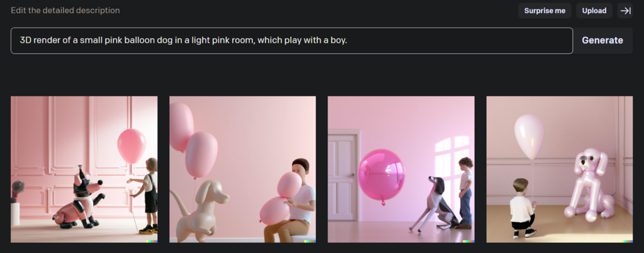
Task: Open the image of the seated boy holding balloons
Action: [x=243, y=169]
